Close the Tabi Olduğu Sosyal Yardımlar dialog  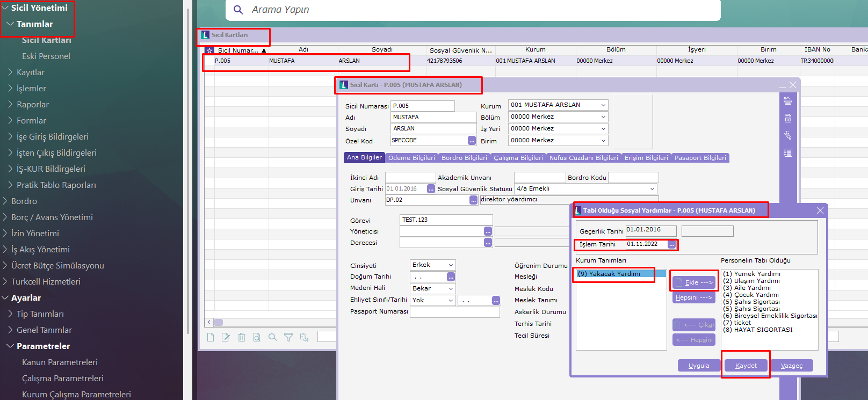click(x=820, y=210)
